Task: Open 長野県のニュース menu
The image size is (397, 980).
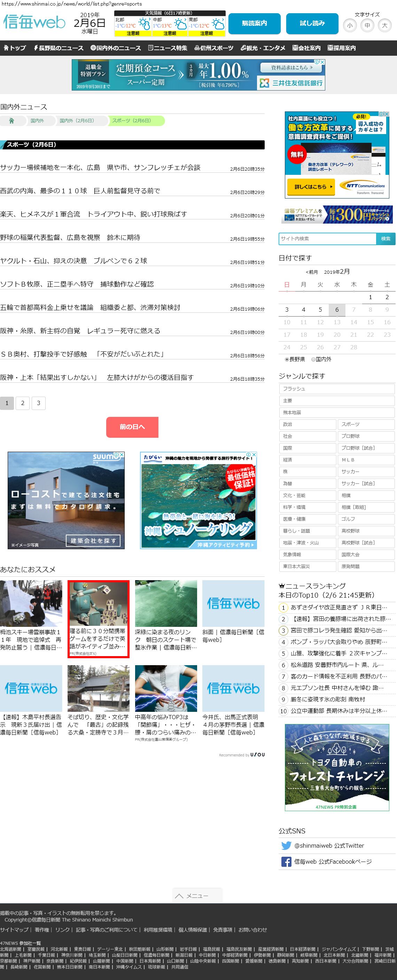Action: 59,48
